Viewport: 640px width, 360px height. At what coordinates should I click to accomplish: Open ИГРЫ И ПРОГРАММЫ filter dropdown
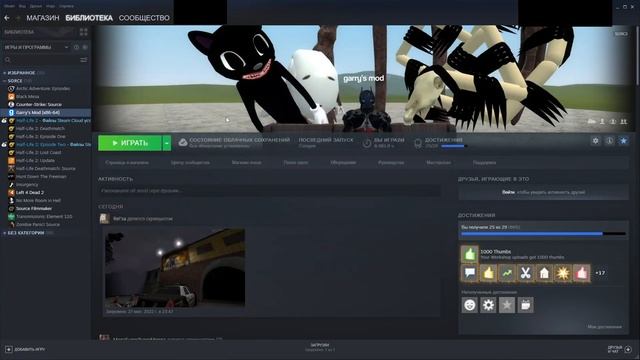point(36,47)
